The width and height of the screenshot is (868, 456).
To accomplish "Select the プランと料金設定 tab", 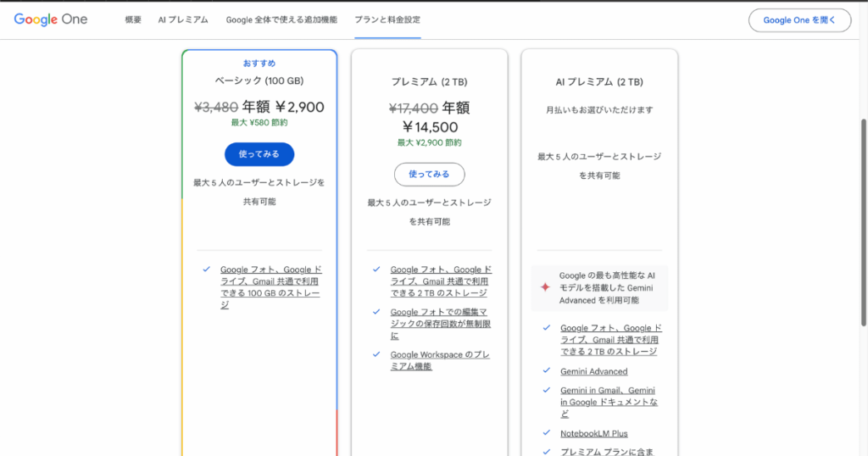I will pos(387,20).
